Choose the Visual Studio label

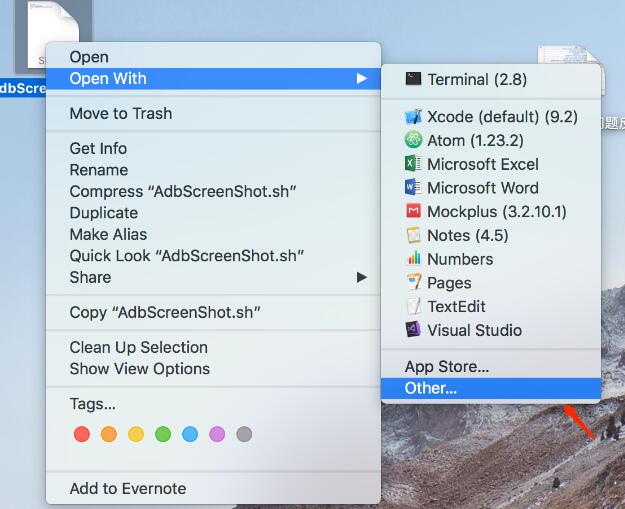474,330
